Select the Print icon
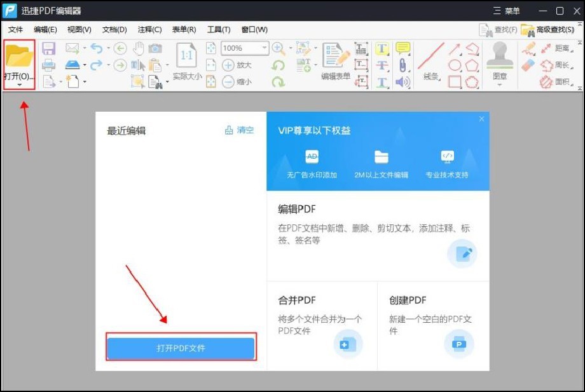The image size is (585, 392). click(48, 65)
